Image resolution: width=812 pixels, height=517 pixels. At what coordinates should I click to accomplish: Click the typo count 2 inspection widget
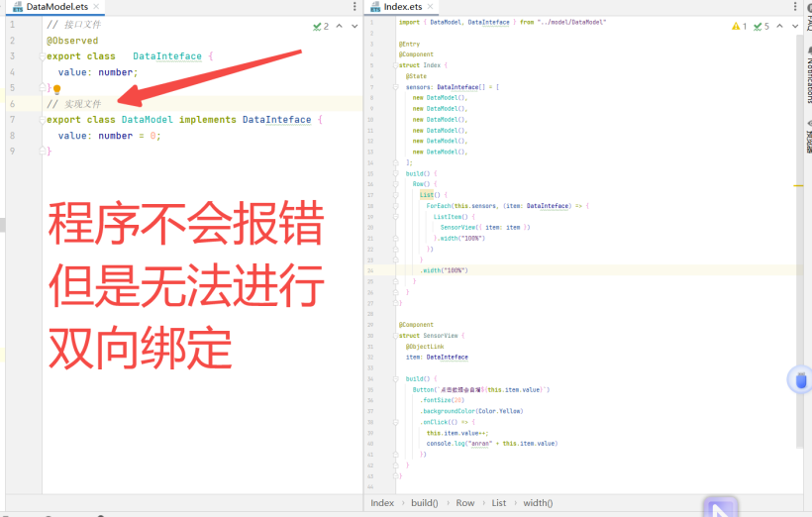tap(321, 26)
